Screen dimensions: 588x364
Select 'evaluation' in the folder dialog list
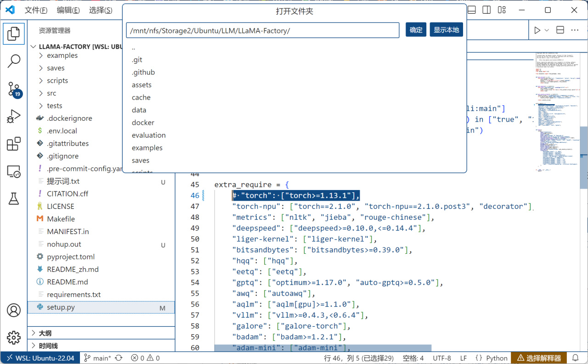pyautogui.click(x=295, y=135)
